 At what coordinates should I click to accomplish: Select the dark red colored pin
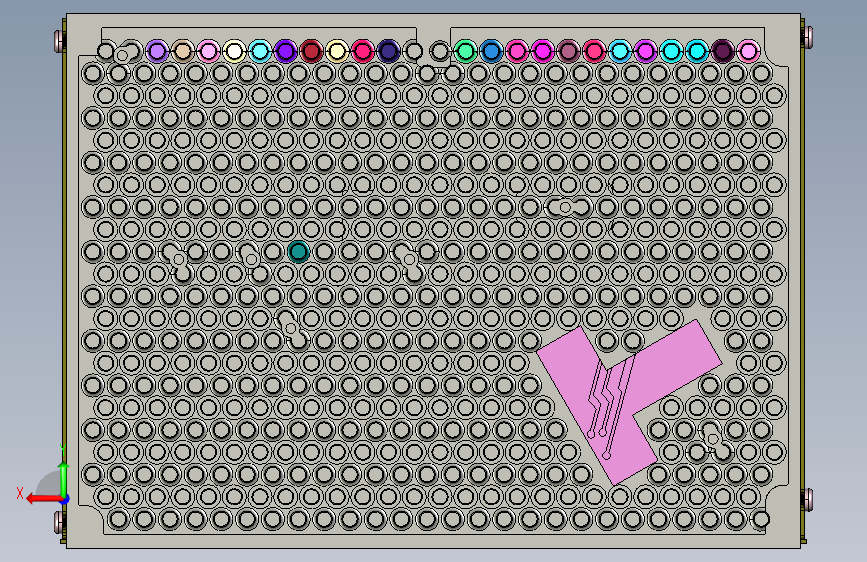pos(311,51)
